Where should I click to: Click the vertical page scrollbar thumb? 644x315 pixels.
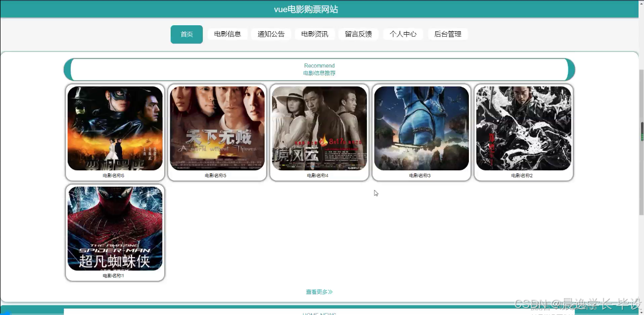(x=642, y=143)
